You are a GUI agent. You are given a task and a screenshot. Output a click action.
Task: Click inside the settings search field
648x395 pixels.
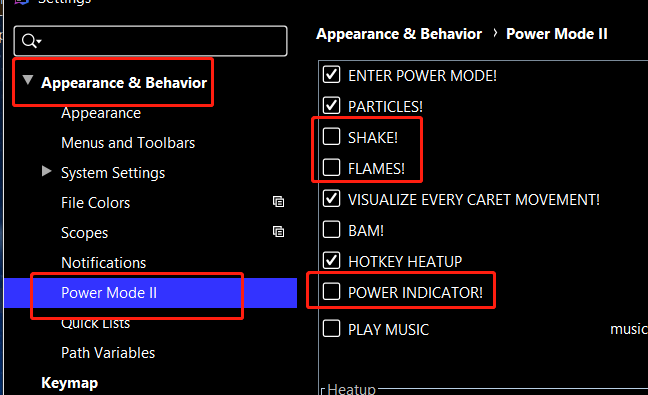[x=150, y=41]
